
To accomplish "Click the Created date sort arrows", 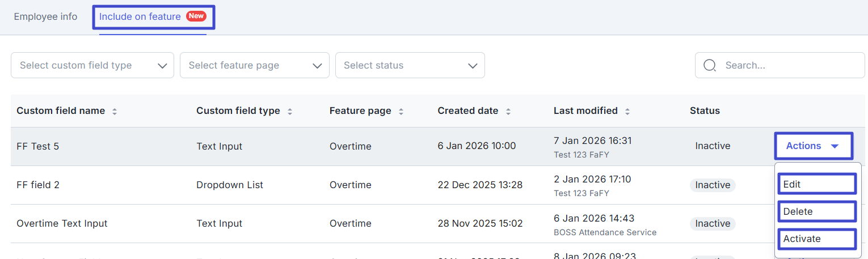I will pos(508,112).
